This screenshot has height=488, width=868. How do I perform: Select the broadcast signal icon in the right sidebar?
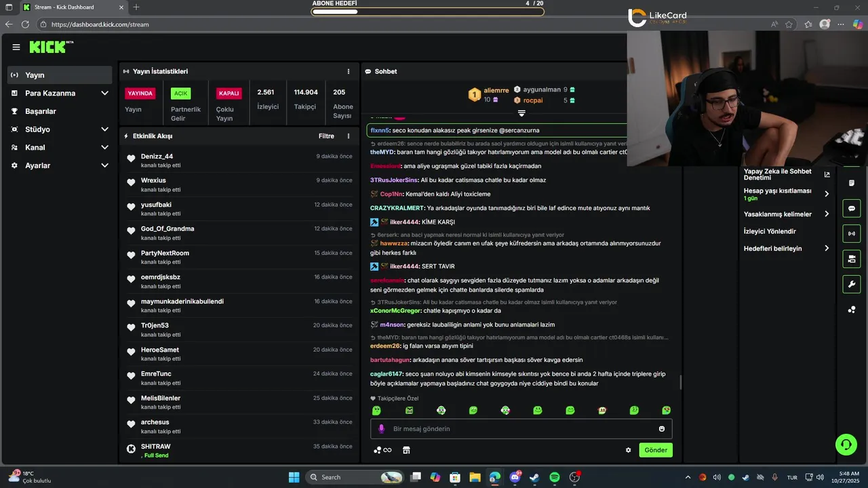coord(852,234)
